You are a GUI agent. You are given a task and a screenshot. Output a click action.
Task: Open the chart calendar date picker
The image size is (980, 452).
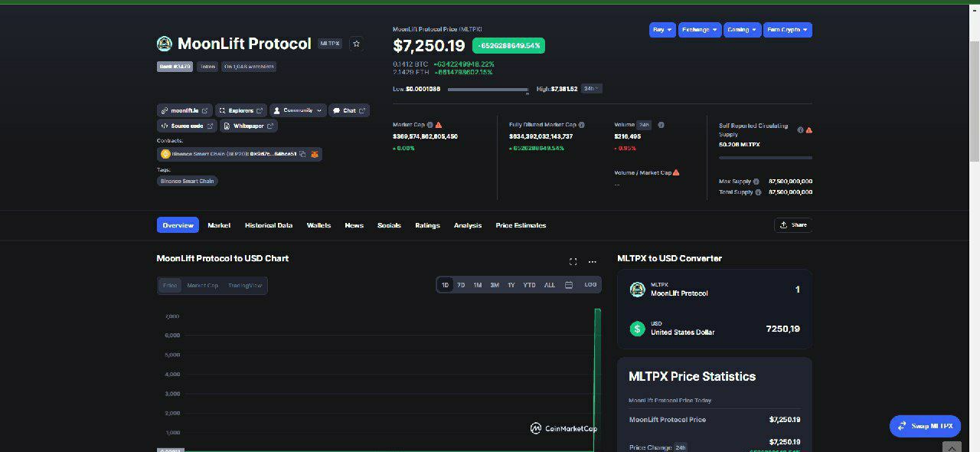click(569, 285)
